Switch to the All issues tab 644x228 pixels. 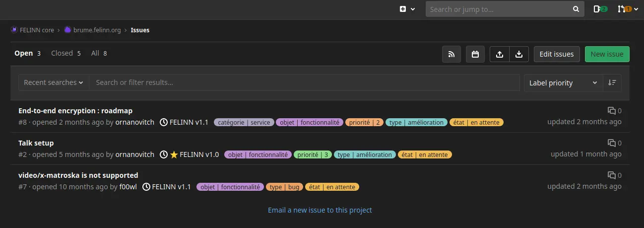99,53
